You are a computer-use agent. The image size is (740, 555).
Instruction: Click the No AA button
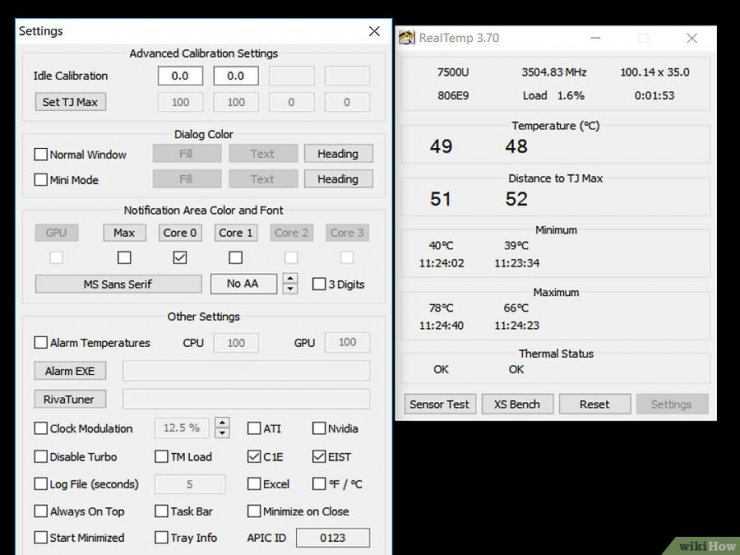click(244, 284)
